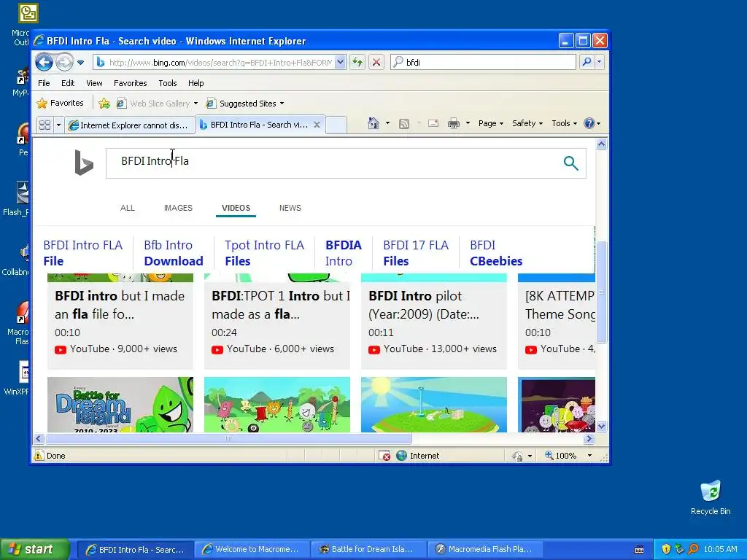747x560 pixels.
Task: Click the vertical scrollbar down arrow
Action: coord(601,426)
